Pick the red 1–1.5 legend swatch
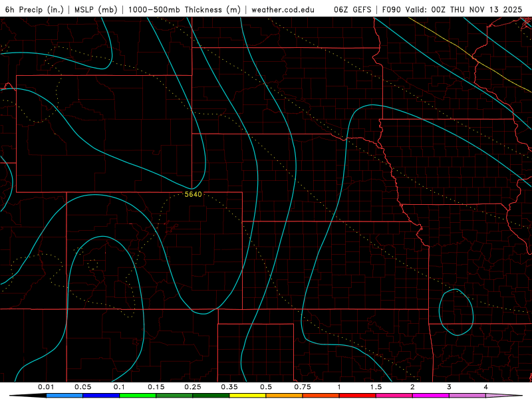The image size is (532, 399). pos(358,396)
